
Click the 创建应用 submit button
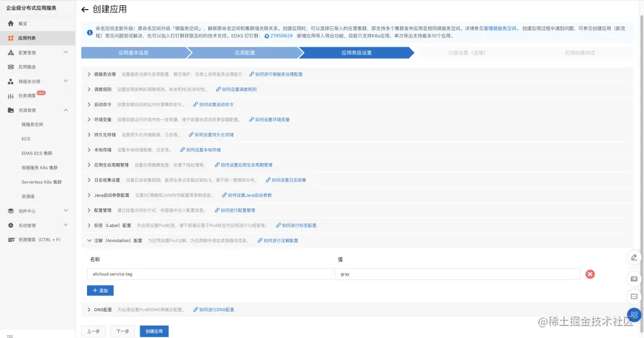tap(154, 331)
